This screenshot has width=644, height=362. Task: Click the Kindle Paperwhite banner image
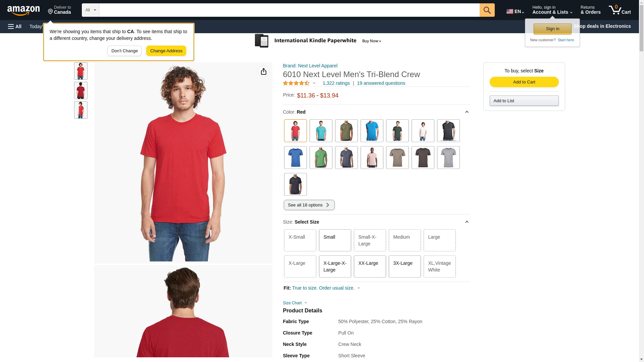pos(318,41)
